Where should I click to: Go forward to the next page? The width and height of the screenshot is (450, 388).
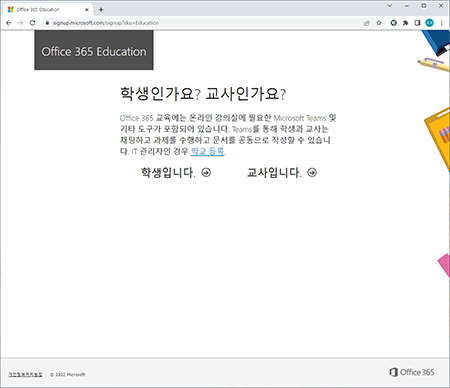(20, 23)
